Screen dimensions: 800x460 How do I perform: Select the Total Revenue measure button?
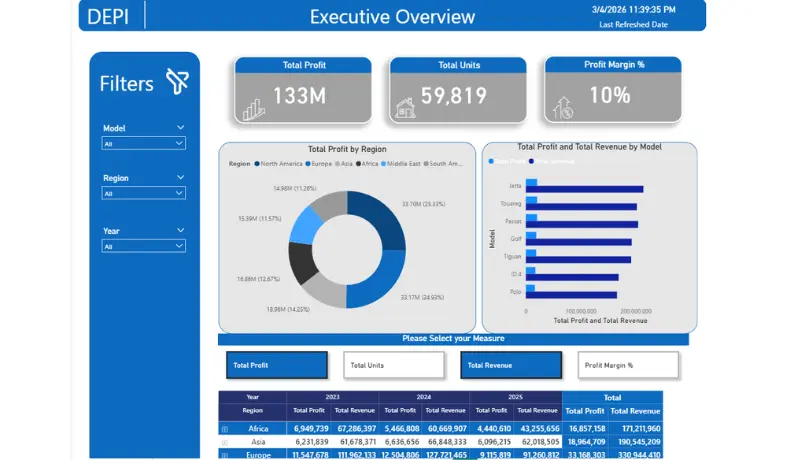coord(511,365)
